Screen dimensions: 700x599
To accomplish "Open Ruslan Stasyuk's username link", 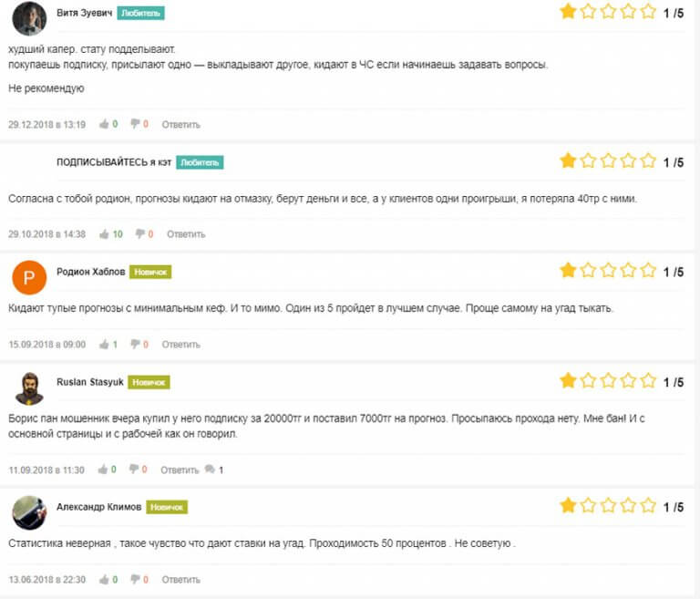I will [88, 382].
